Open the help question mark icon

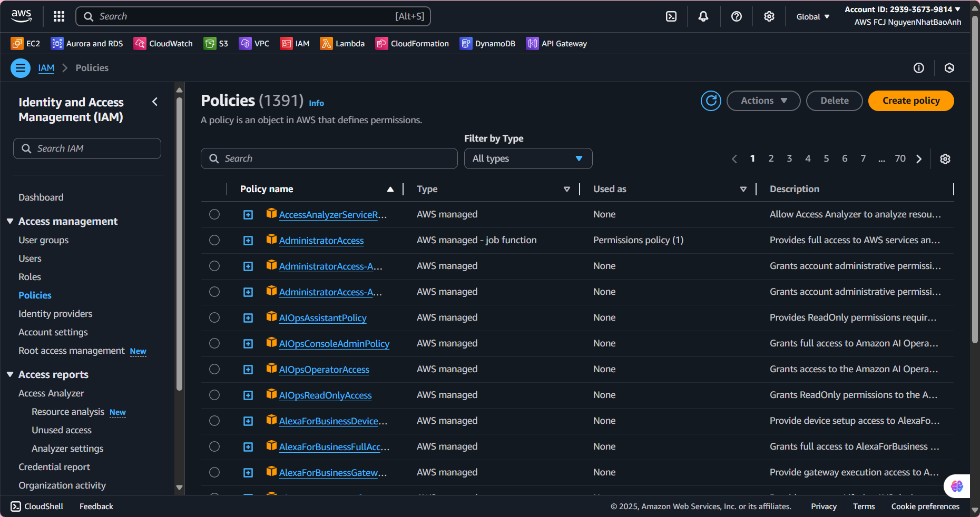point(736,16)
